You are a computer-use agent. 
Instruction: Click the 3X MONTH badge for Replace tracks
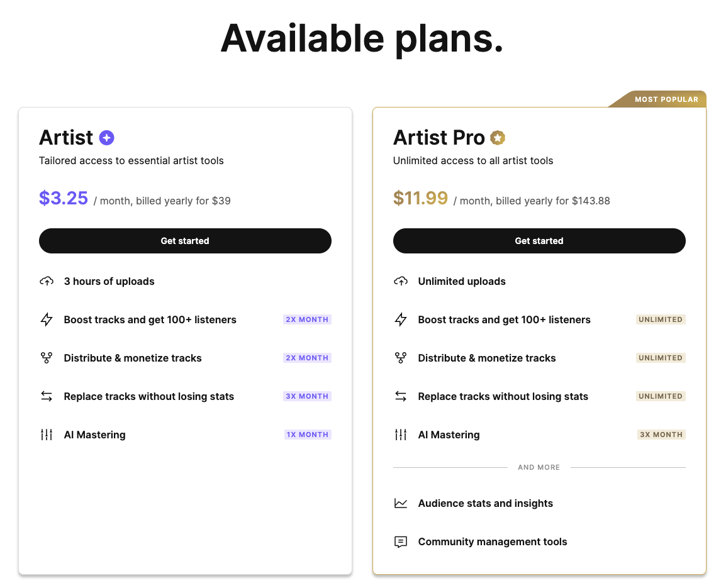pos(307,396)
